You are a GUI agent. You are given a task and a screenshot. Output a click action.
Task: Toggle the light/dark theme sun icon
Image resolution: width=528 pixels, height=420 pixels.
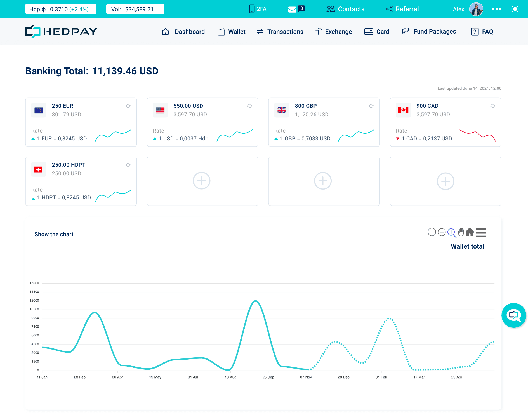click(x=515, y=9)
